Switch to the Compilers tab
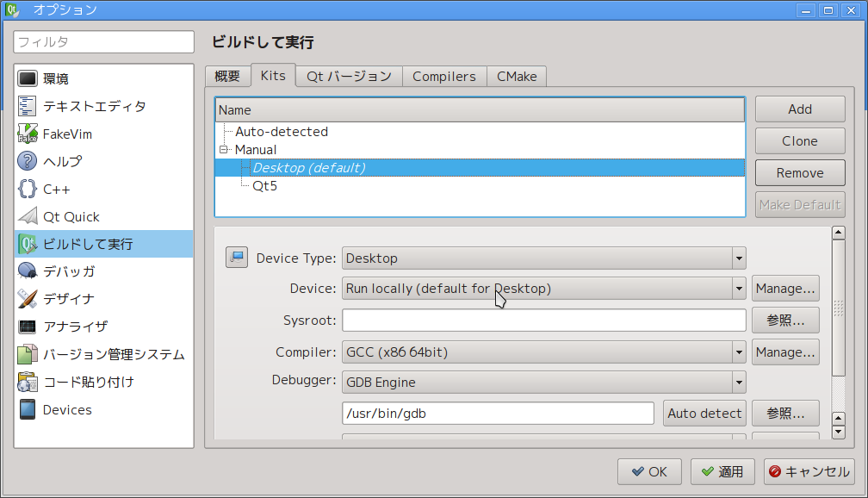Image resolution: width=868 pixels, height=498 pixels. (x=443, y=76)
